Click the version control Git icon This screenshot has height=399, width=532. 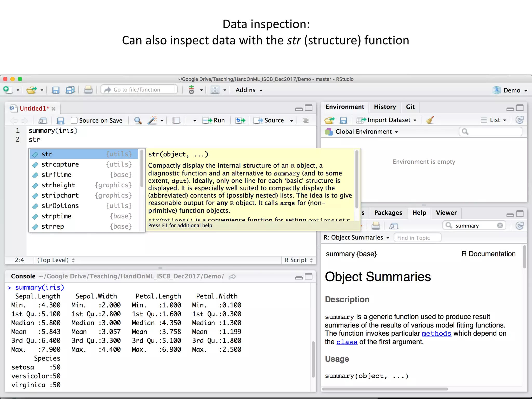pyautogui.click(x=191, y=90)
